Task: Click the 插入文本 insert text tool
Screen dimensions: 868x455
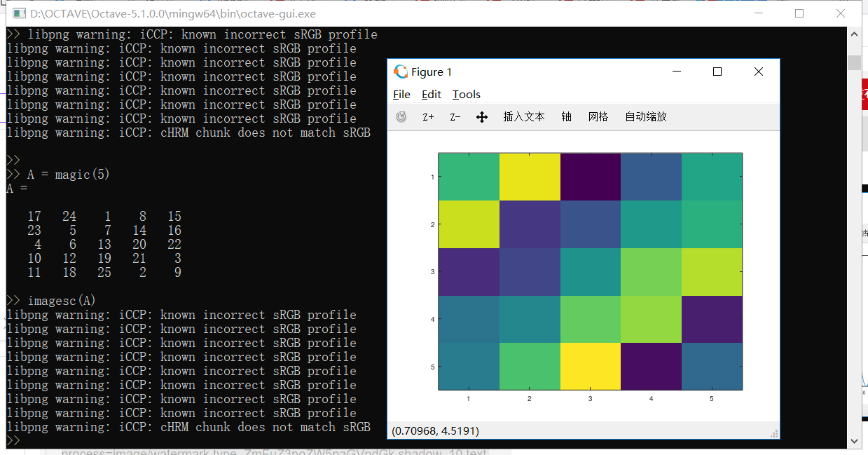Action: click(x=524, y=117)
